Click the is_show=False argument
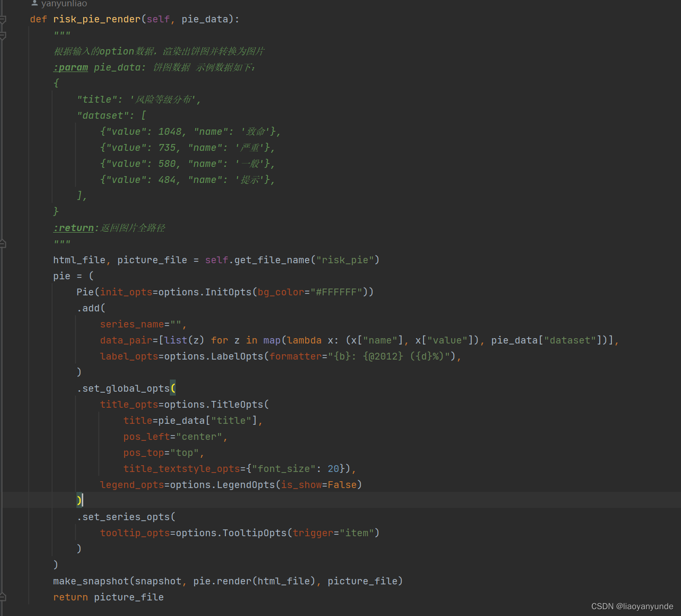The height and width of the screenshot is (616, 681). pyautogui.click(x=319, y=485)
